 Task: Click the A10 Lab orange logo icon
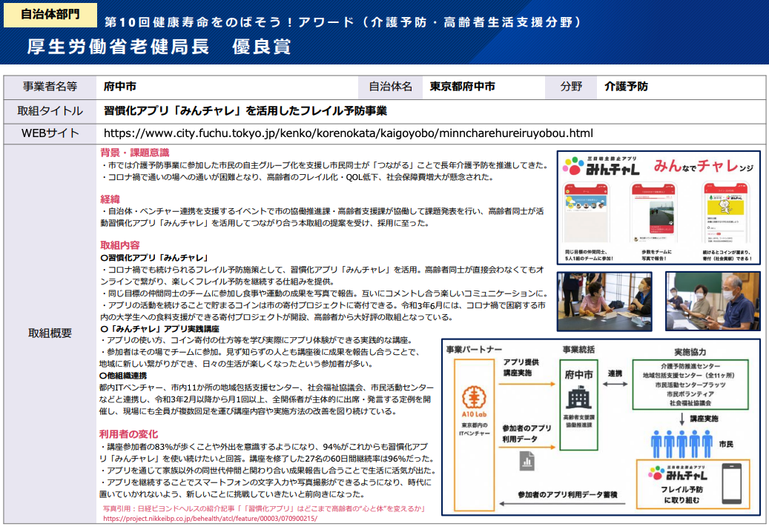pos(474,397)
